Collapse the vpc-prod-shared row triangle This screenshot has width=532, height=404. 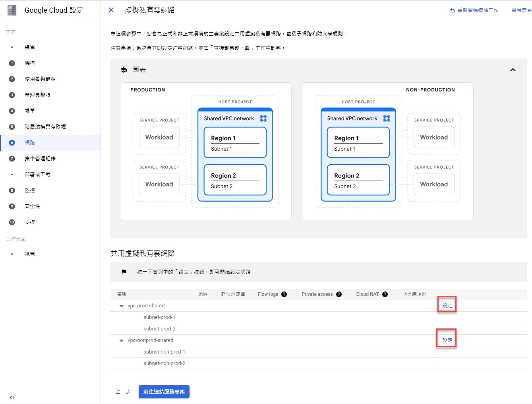pyautogui.click(x=122, y=306)
